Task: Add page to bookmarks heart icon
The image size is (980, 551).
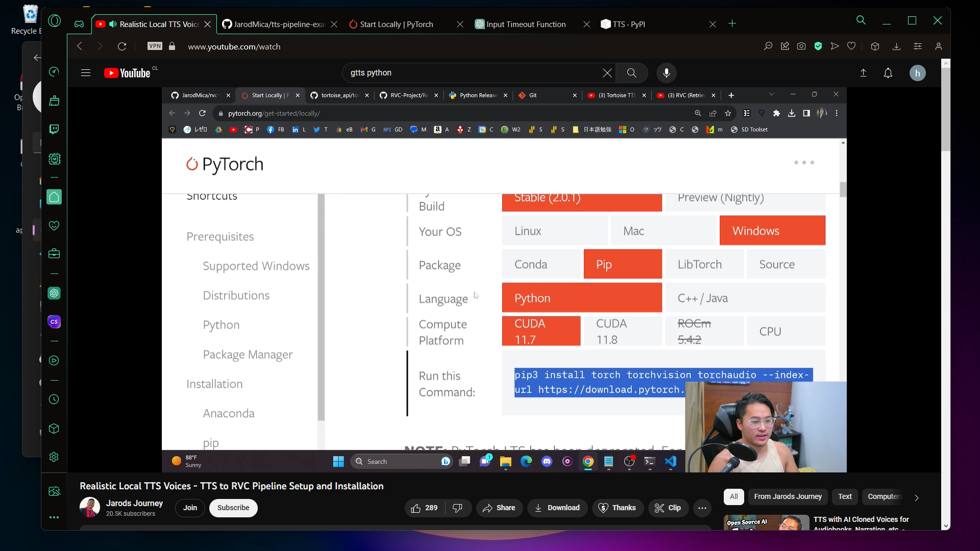Action: click(x=851, y=46)
